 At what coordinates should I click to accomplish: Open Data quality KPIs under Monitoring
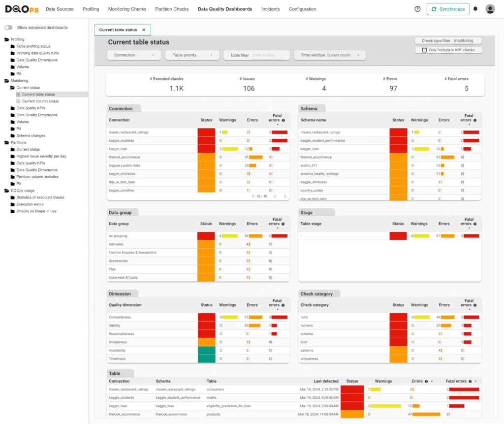(x=31, y=108)
